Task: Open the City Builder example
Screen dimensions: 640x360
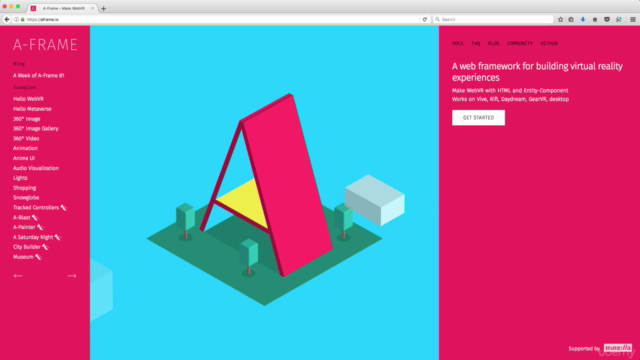Action: [31, 247]
